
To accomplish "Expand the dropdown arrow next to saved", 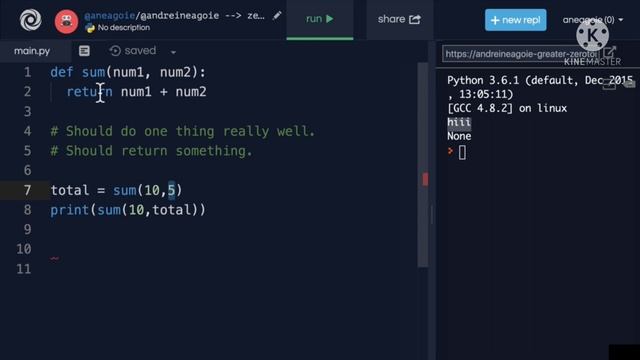I will pyautogui.click(x=173, y=52).
